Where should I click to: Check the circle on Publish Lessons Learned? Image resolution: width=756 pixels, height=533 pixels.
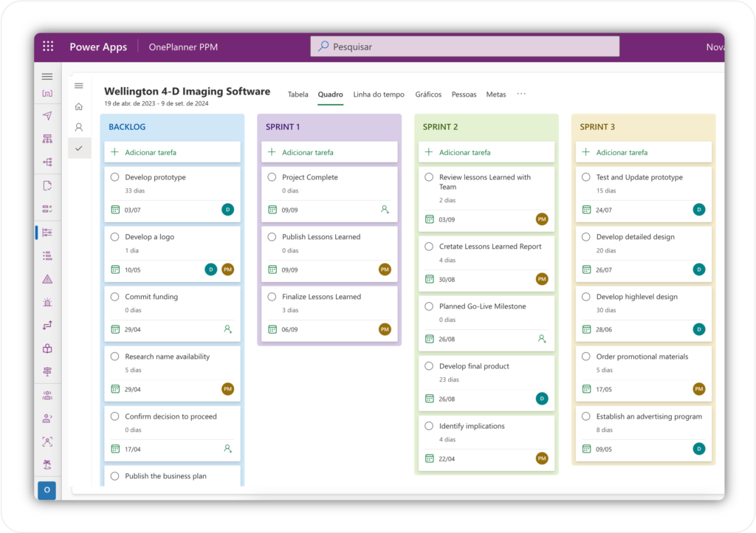[272, 236]
